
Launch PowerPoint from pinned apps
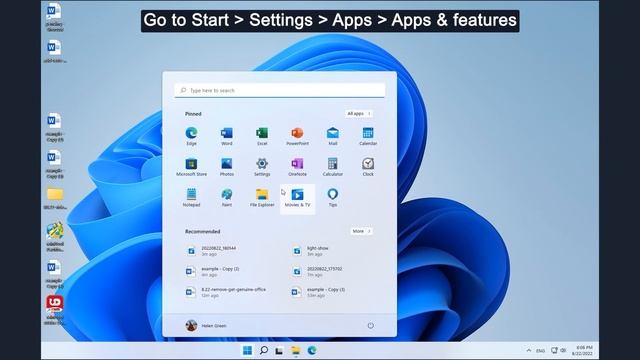point(297,136)
